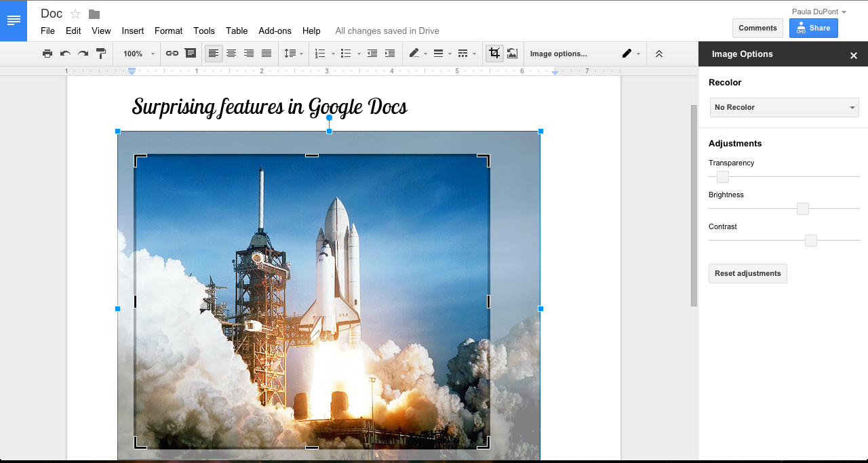Select the paint format roller
Viewport: 868px width, 463px height.
click(x=101, y=54)
